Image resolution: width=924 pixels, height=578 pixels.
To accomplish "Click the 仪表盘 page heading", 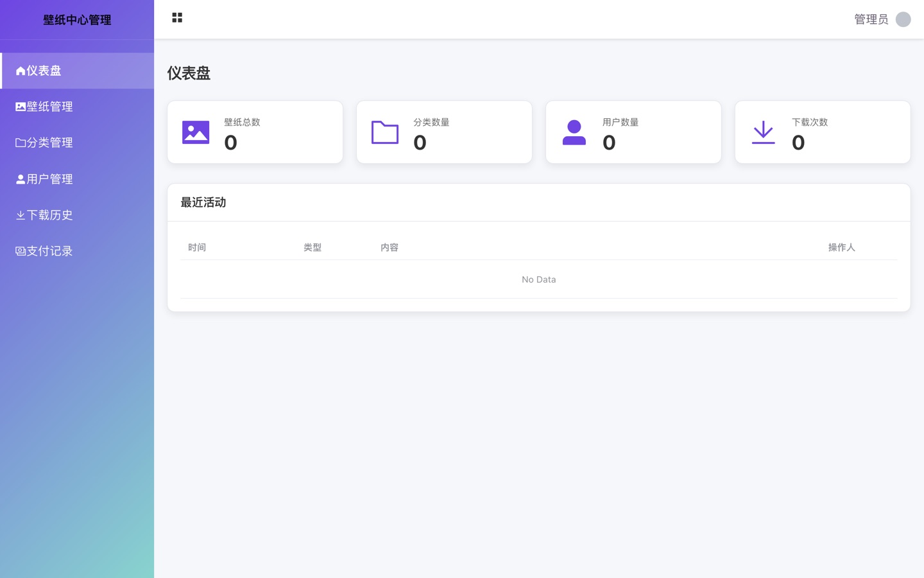I will tap(189, 73).
